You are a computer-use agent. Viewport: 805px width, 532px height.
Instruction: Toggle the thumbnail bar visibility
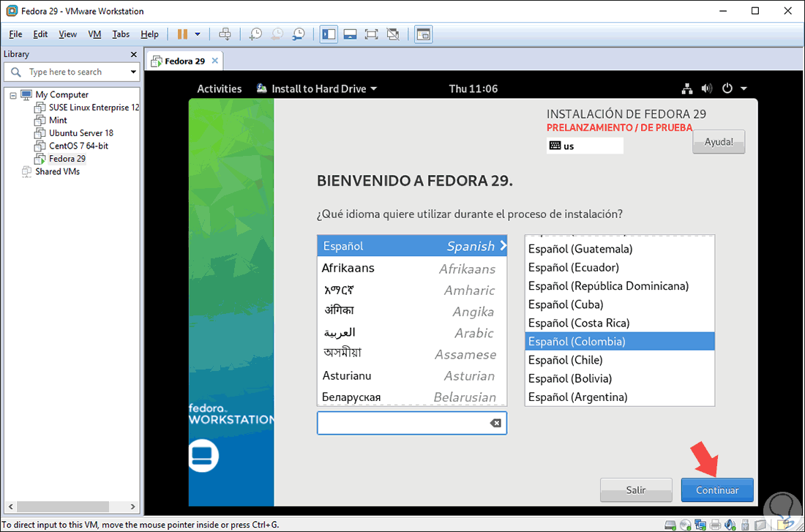349,34
